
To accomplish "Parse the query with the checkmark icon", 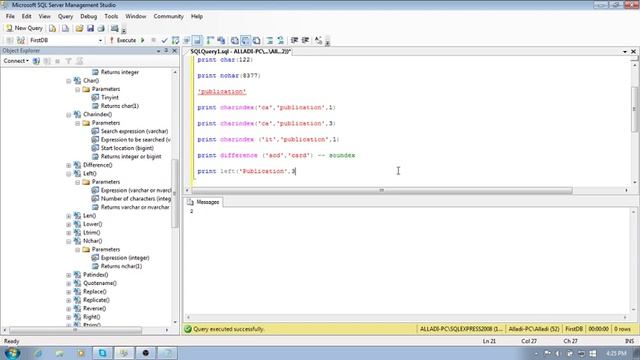I will pyautogui.click(x=164, y=40).
